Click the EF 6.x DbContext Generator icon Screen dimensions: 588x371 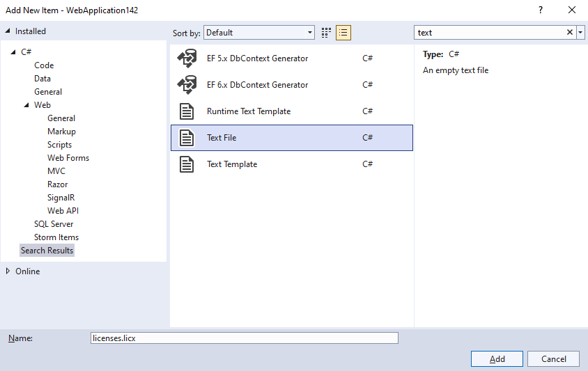tap(187, 85)
